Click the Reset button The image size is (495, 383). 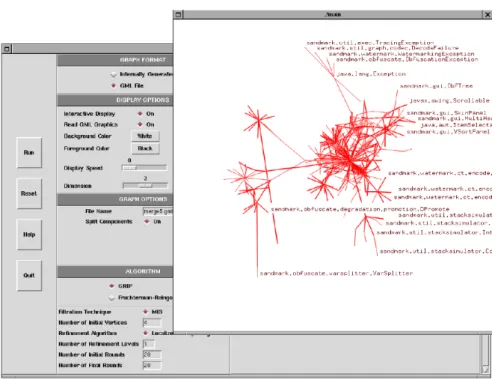pos(29,193)
